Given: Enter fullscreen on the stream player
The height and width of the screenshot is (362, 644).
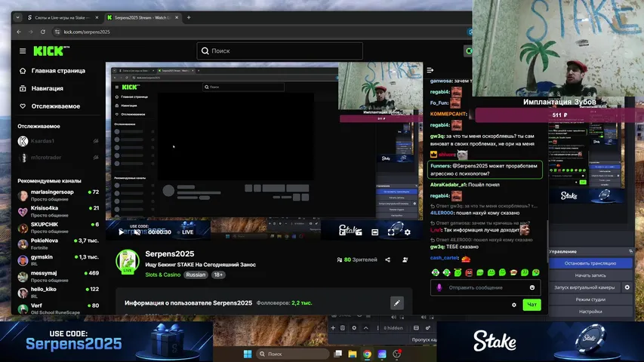Looking at the screenshot, I should [x=391, y=232].
